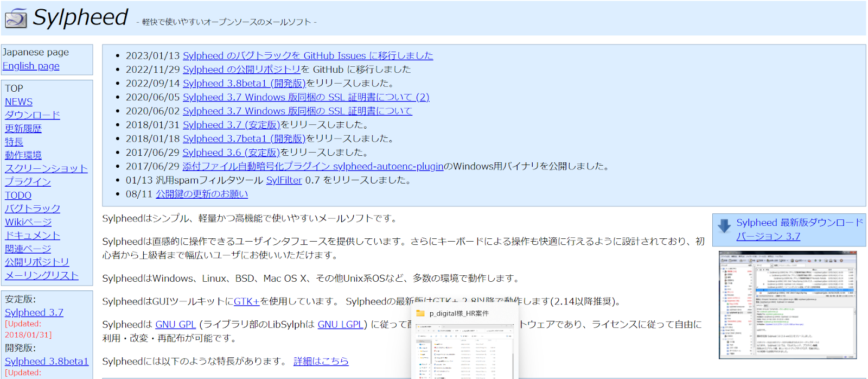Open the 更新履歴 sidebar link
The image size is (868, 379).
point(23,128)
